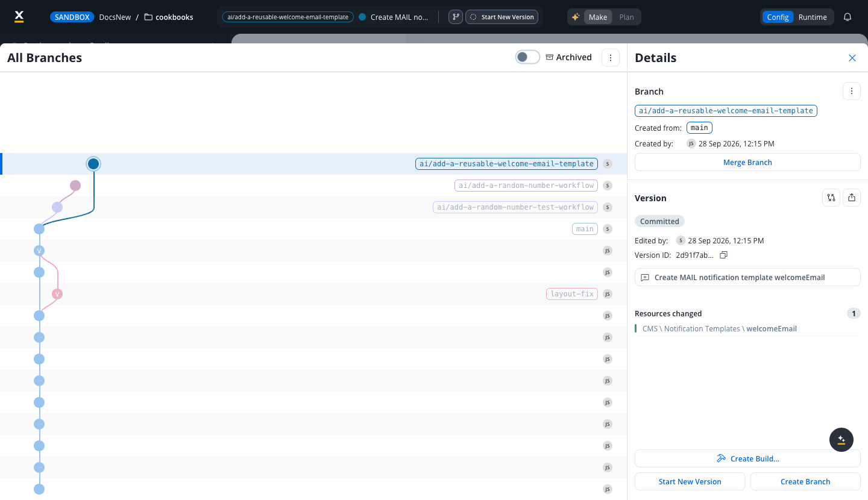Switch to Plan mode
868x500 pixels.
coord(626,17)
